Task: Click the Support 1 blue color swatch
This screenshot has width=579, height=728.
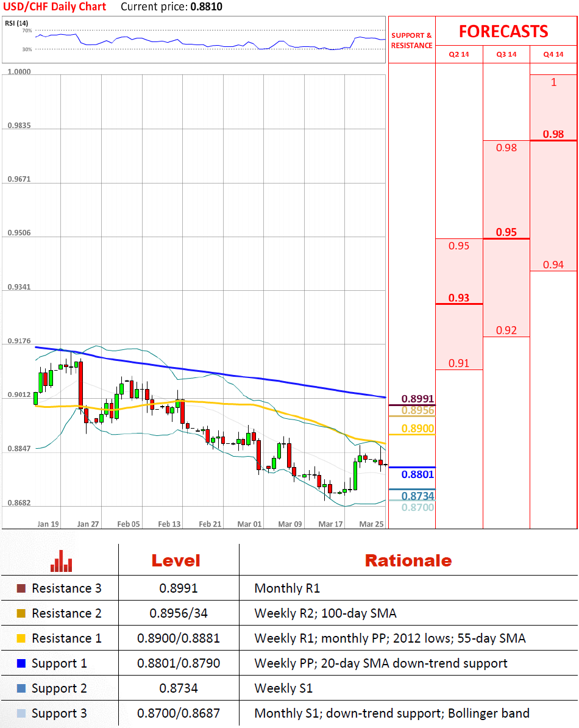Action: (21, 663)
